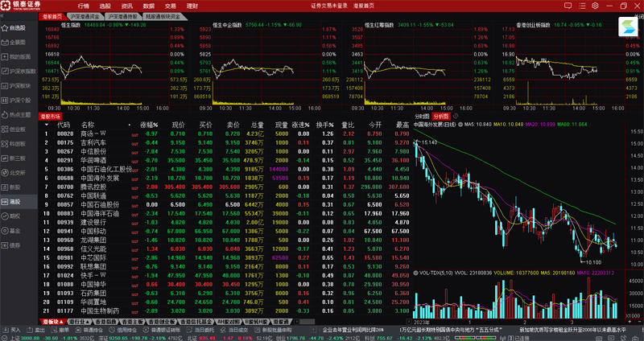The height and width of the screenshot is (341, 644).
Task: Toggle indicator circle beside 中国海外发展(日线)
Action: 460,125
